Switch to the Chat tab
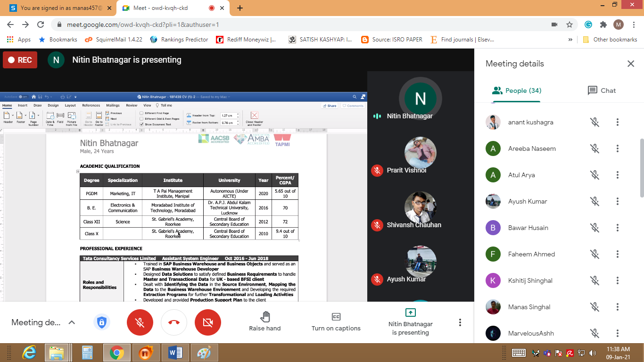The image size is (644, 362). tap(602, 90)
